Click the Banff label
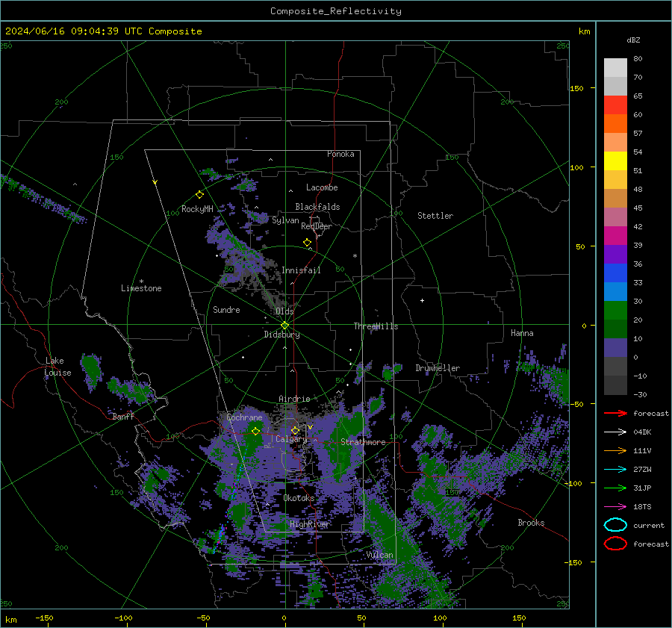The image size is (672, 628). [123, 416]
